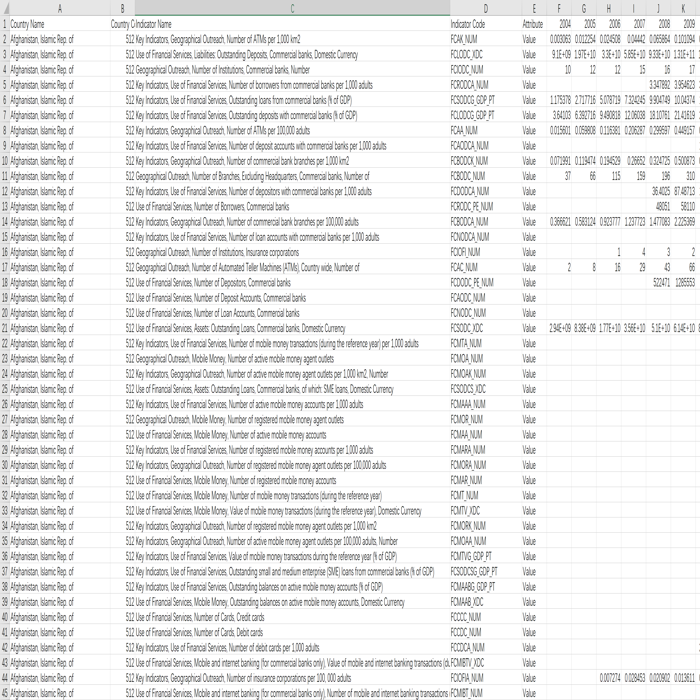The image size is (700, 700).
Task: Click the FCIOFIA_NUM code cell
Action: tap(485, 678)
